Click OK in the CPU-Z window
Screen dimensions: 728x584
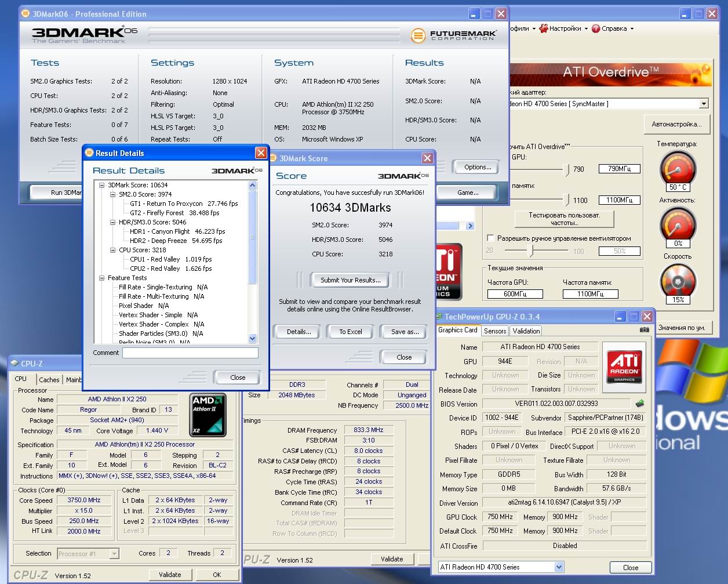coord(217,575)
